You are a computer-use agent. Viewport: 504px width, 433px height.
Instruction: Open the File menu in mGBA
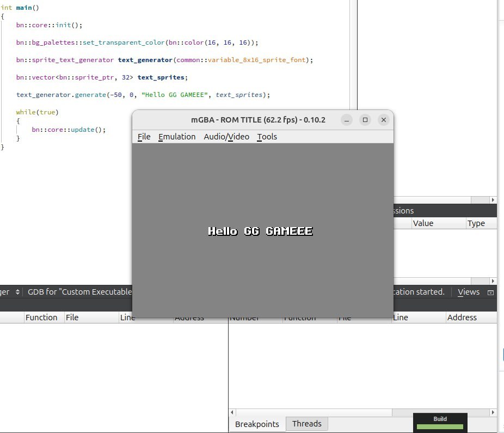click(x=144, y=137)
